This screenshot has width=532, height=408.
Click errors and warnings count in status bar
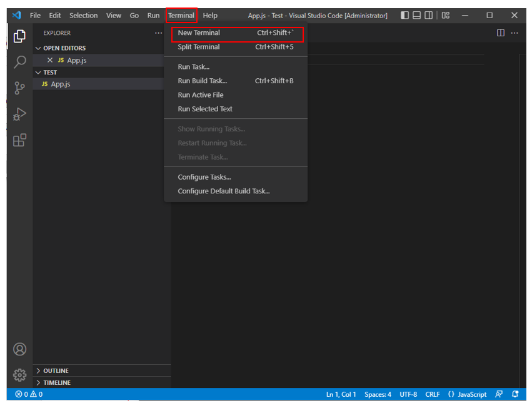[x=29, y=394]
